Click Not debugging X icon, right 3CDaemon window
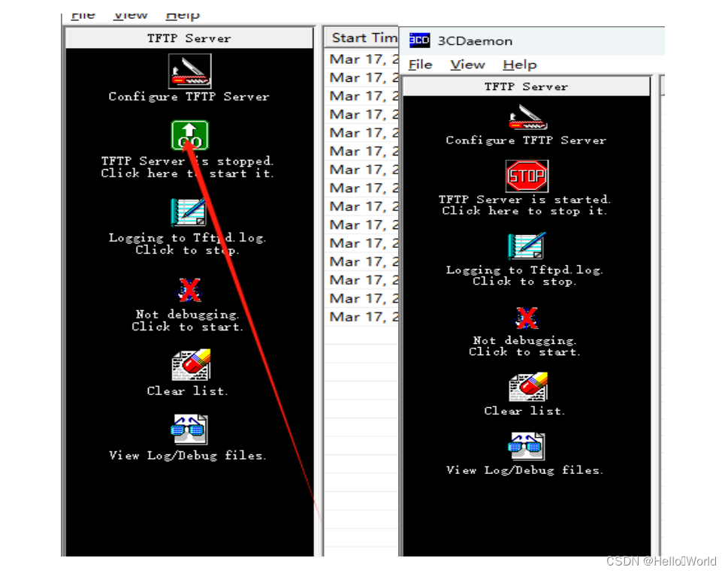728x573 pixels. pos(527,318)
